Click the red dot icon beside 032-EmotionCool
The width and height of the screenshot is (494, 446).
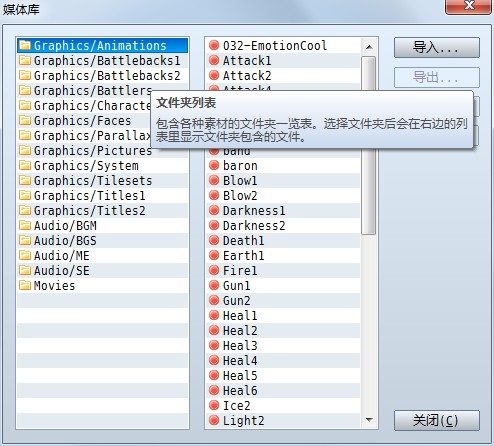(x=214, y=45)
